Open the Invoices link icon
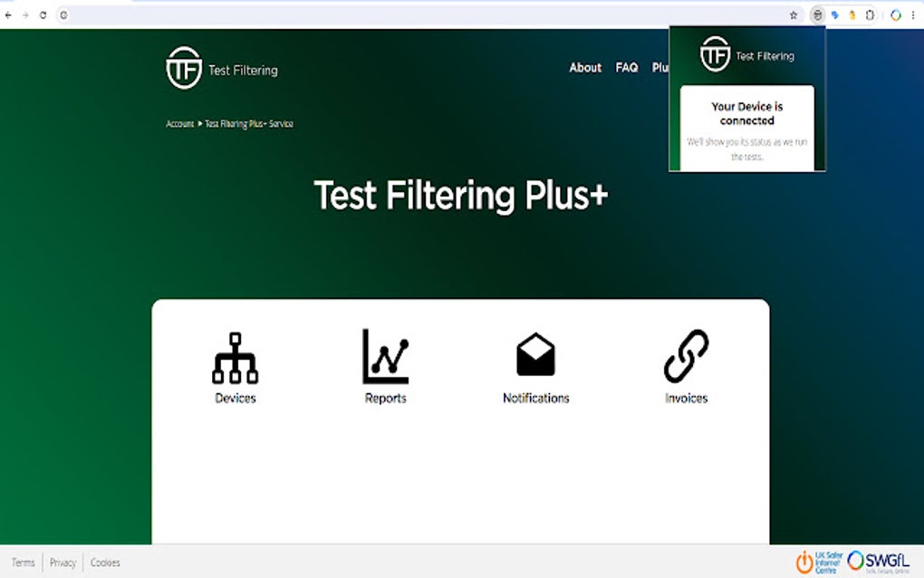Screen dimensions: 924x578 pos(686,353)
